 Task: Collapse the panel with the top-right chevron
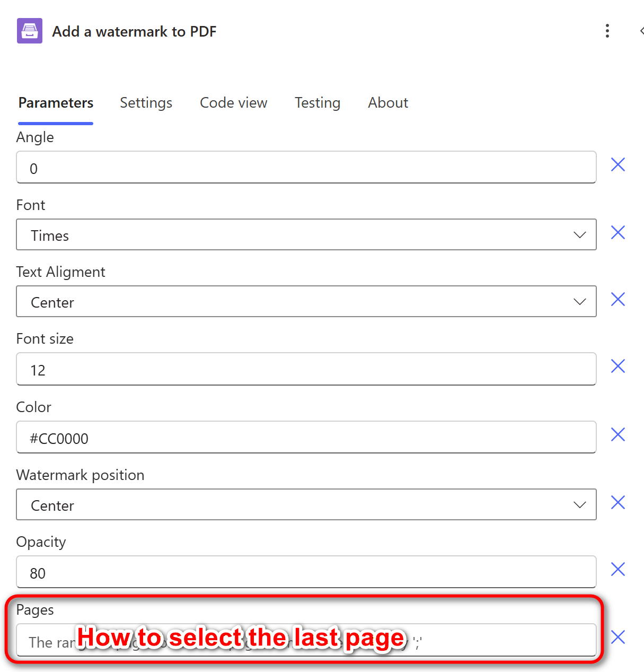[641, 31]
